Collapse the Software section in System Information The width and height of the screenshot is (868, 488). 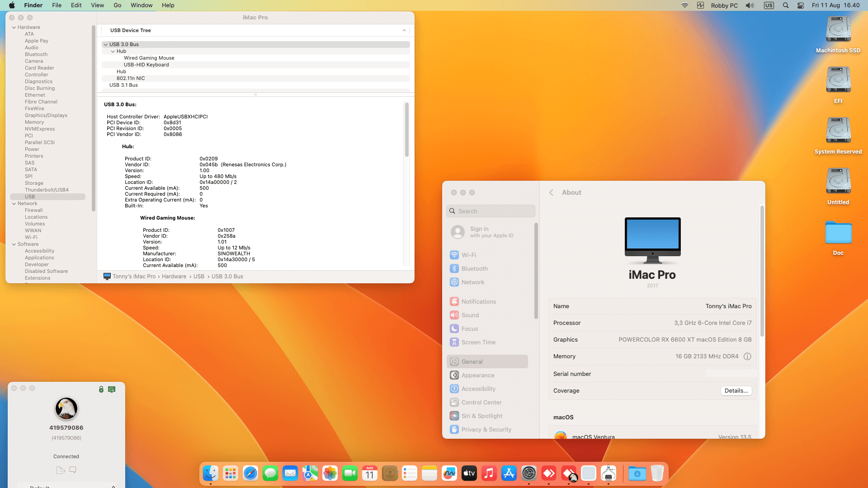click(14, 244)
